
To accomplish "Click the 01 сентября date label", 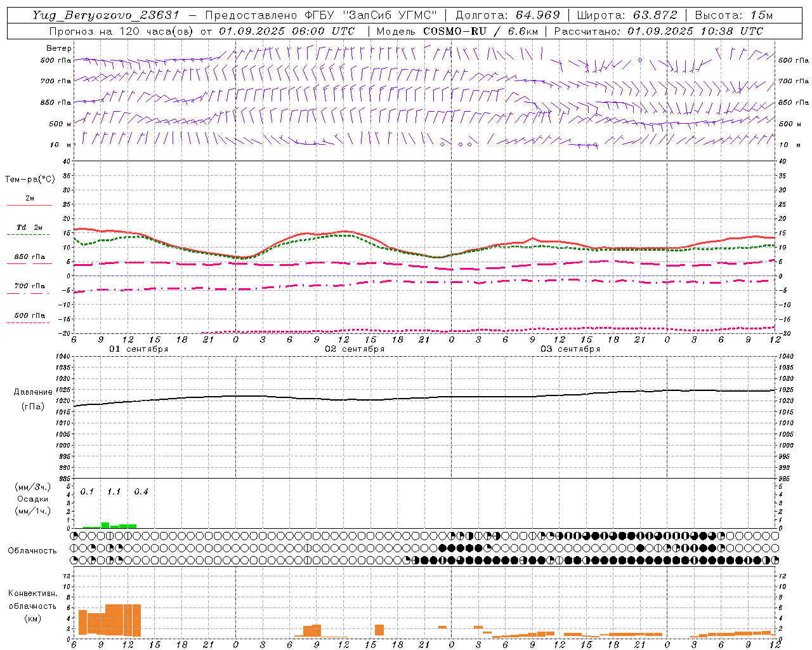I will click(x=139, y=348).
